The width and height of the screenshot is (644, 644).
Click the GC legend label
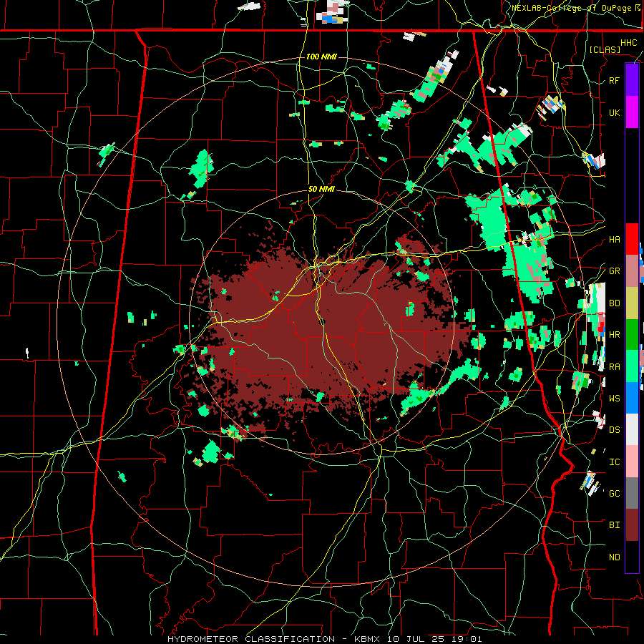point(614,493)
